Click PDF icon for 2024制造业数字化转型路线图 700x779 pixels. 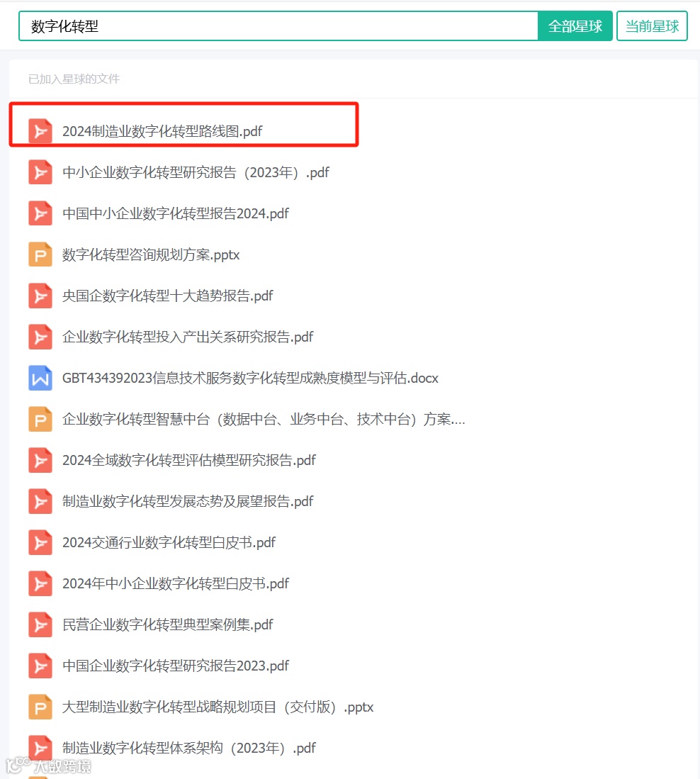(40, 131)
